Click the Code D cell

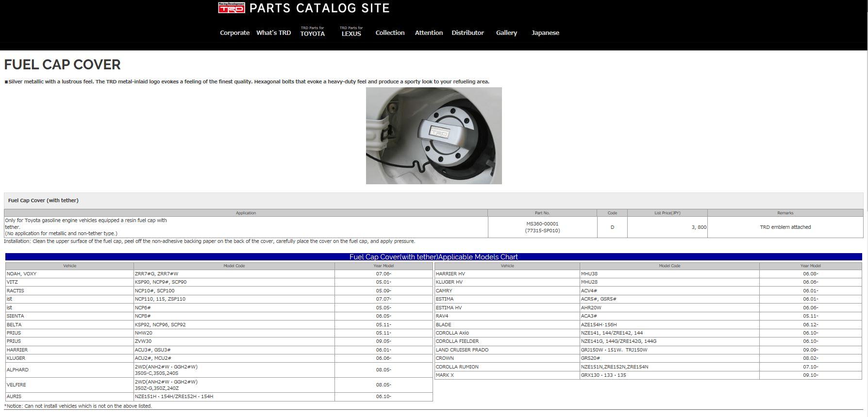[x=612, y=227]
